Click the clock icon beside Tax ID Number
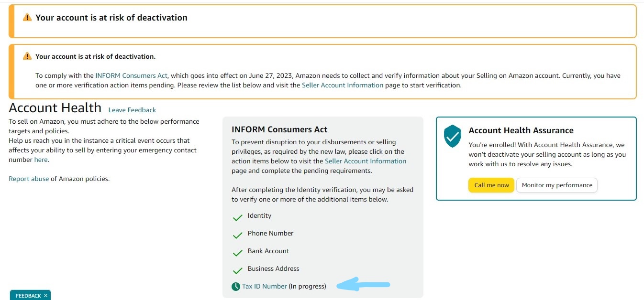 (236, 287)
